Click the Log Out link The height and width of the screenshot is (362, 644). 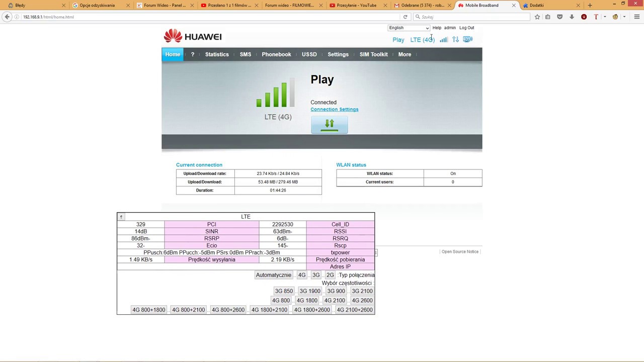pos(466,28)
